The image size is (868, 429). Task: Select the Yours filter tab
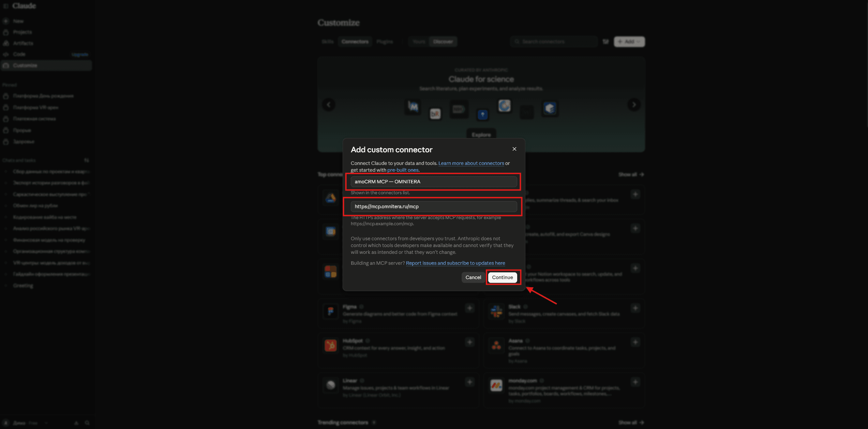419,42
